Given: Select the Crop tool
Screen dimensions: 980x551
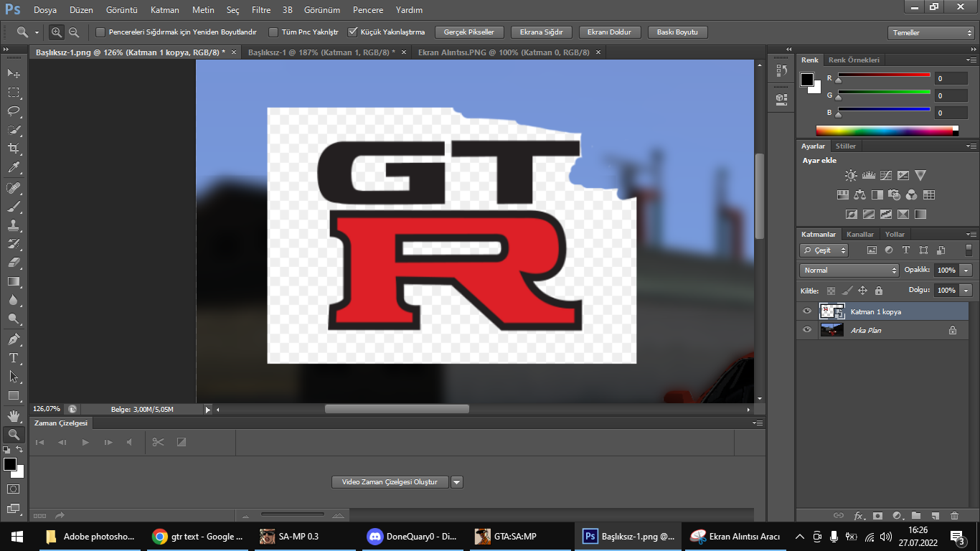Looking at the screenshot, I should (14, 149).
